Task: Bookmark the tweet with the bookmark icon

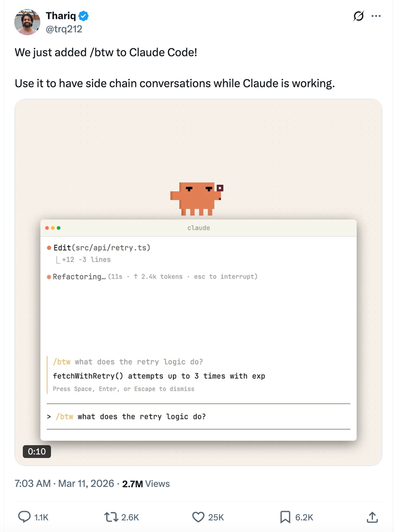Action: (285, 517)
